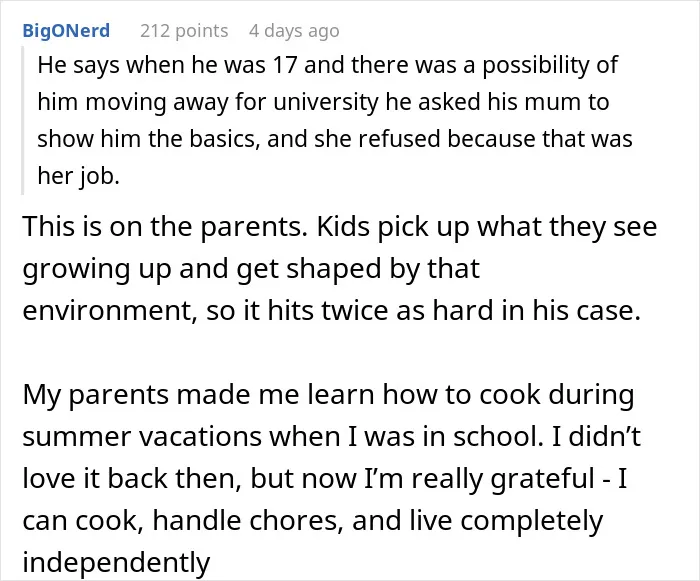Screen dimensions: 700x581
Task: Click the sentence 'This is on the parents.'
Action: [x=165, y=227]
